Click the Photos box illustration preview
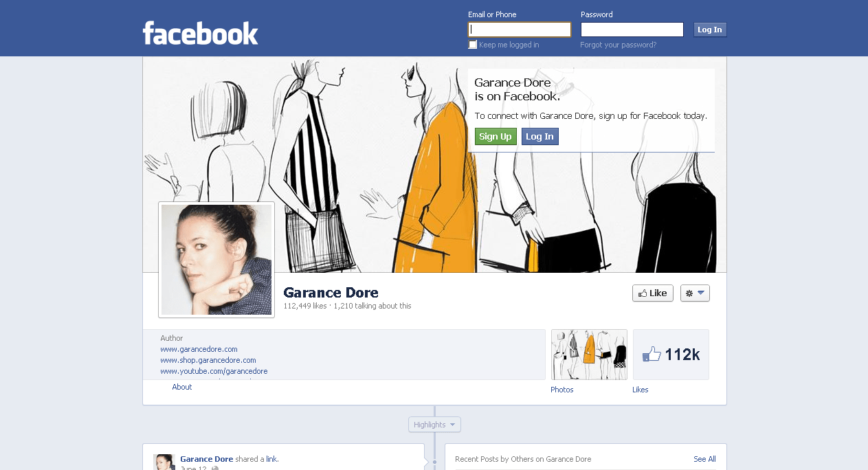Image resolution: width=868 pixels, height=470 pixels. coord(588,354)
